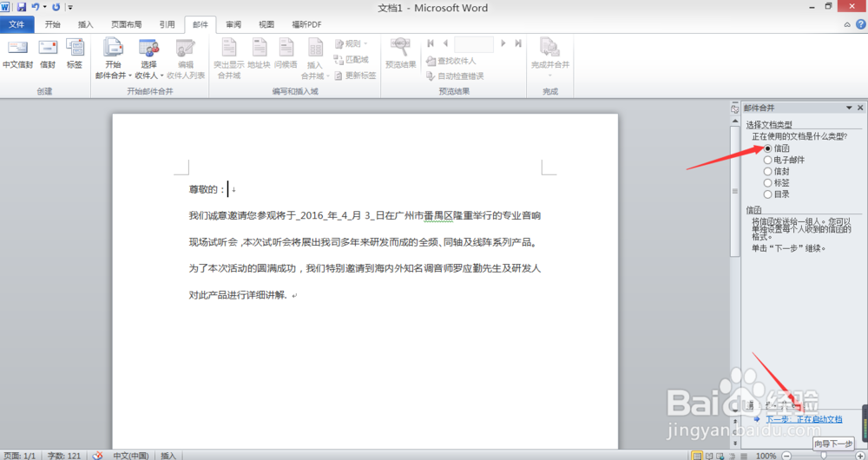Click the Zoom In plus button
This screenshot has width=868, height=460.
pos(859,456)
